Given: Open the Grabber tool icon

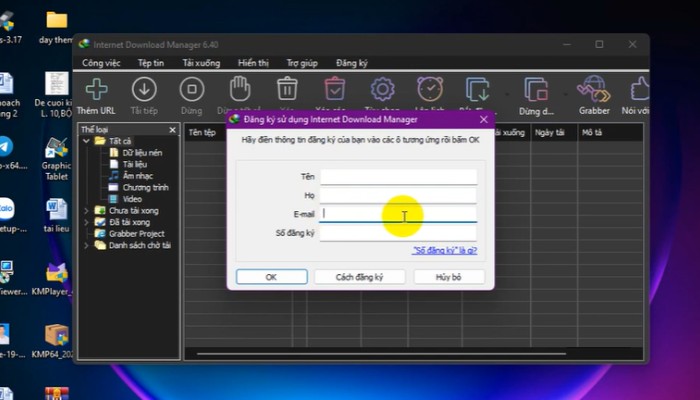Looking at the screenshot, I should [x=593, y=89].
